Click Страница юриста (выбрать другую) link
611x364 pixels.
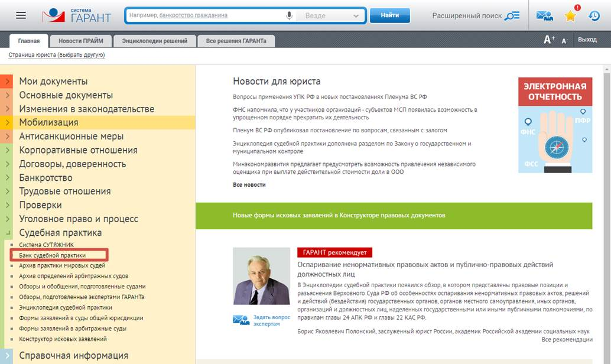(x=57, y=55)
